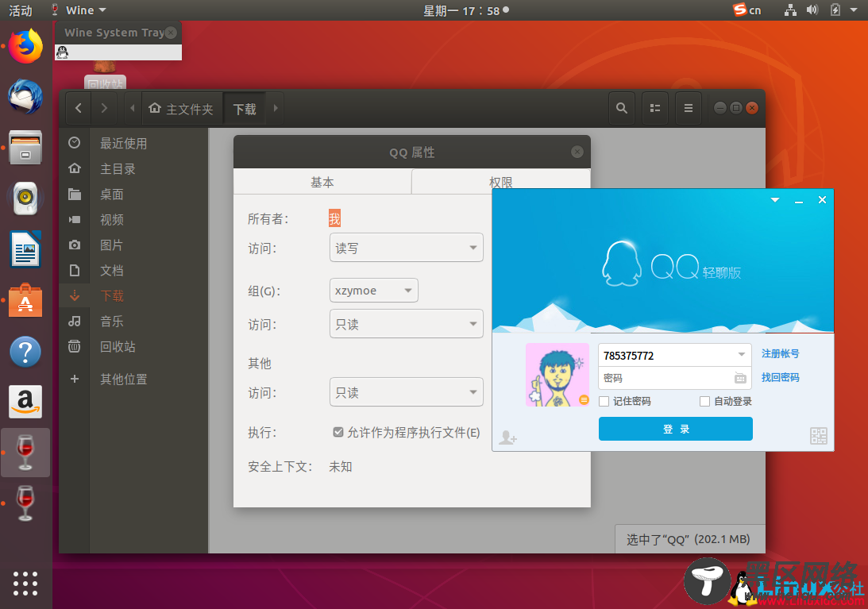Click the QQ user avatar thumbnail

pyautogui.click(x=557, y=375)
